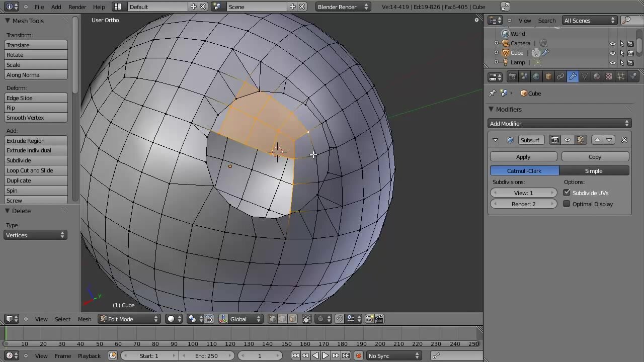Collapse the Subsurf modifier panel triangle
The height and width of the screenshot is (362, 644).
495,140
